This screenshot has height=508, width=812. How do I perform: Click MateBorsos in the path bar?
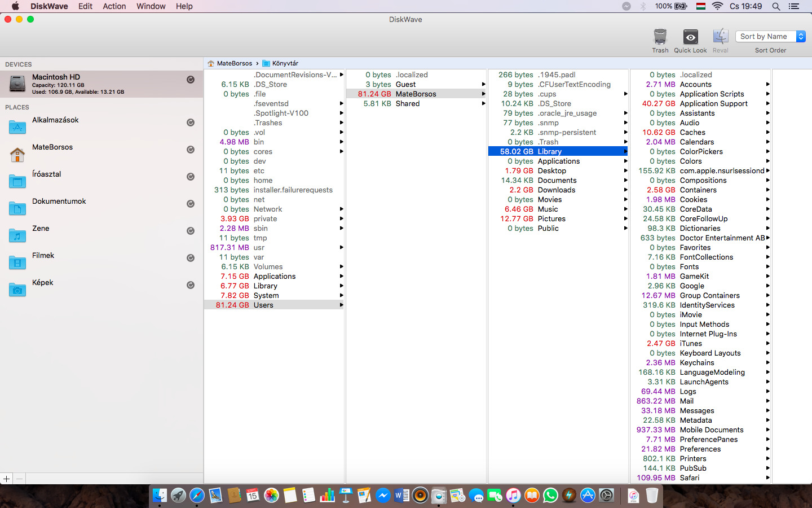(234, 63)
